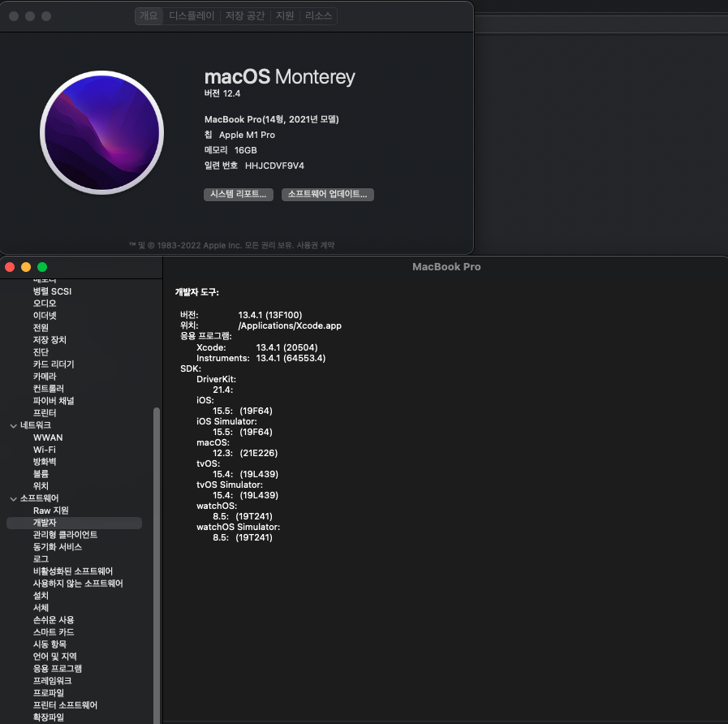Close the MacBook Pro system report window
728x724 pixels.
(x=10, y=267)
